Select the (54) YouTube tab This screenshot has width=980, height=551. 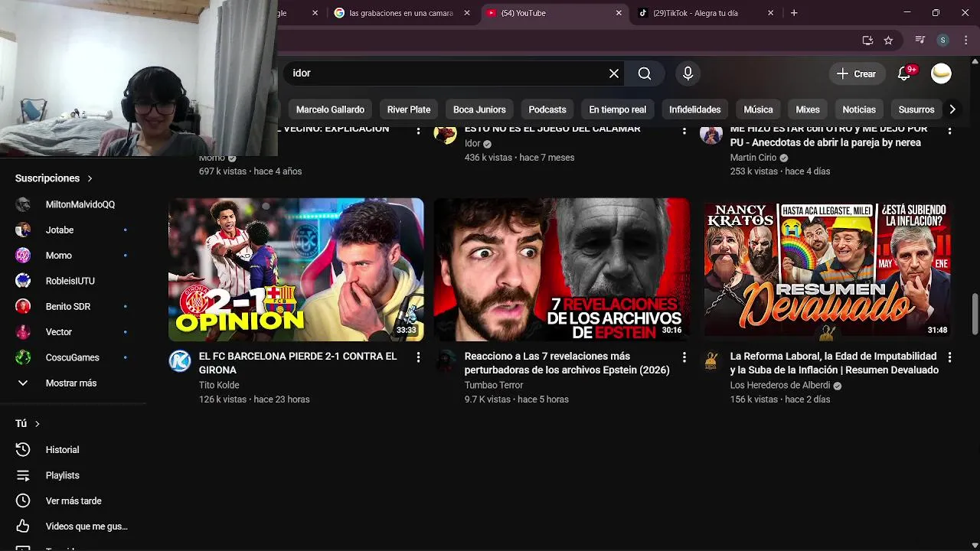(554, 13)
